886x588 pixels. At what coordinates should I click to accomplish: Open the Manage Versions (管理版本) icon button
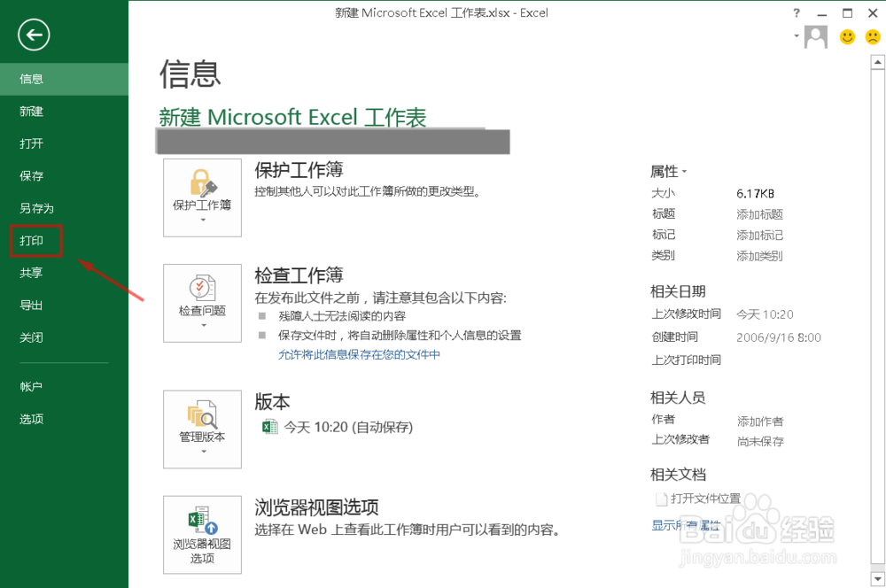point(202,429)
